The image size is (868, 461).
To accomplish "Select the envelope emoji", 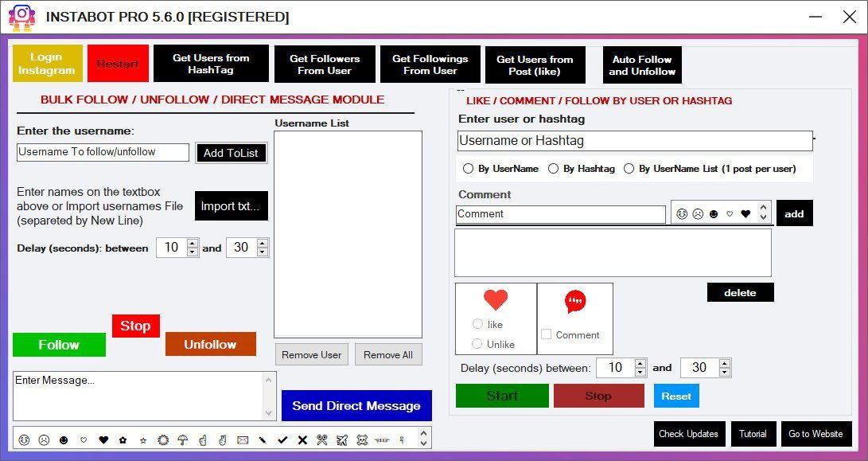I will (242, 438).
